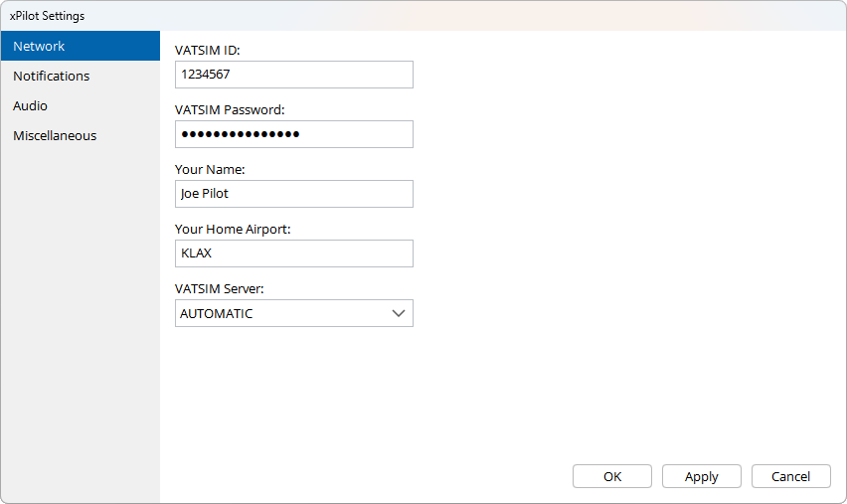Confirm settings with the OK button
The height and width of the screenshot is (504, 847).
click(612, 476)
